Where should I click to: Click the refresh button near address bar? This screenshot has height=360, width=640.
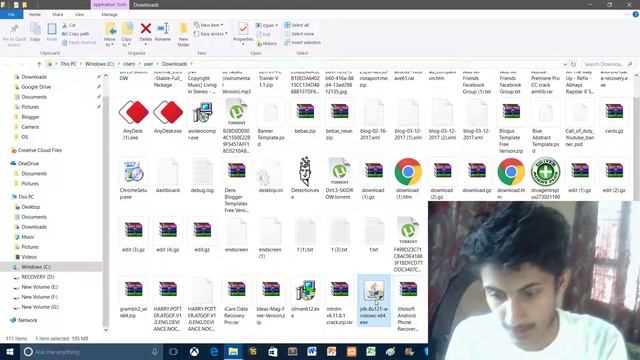[x=573, y=64]
